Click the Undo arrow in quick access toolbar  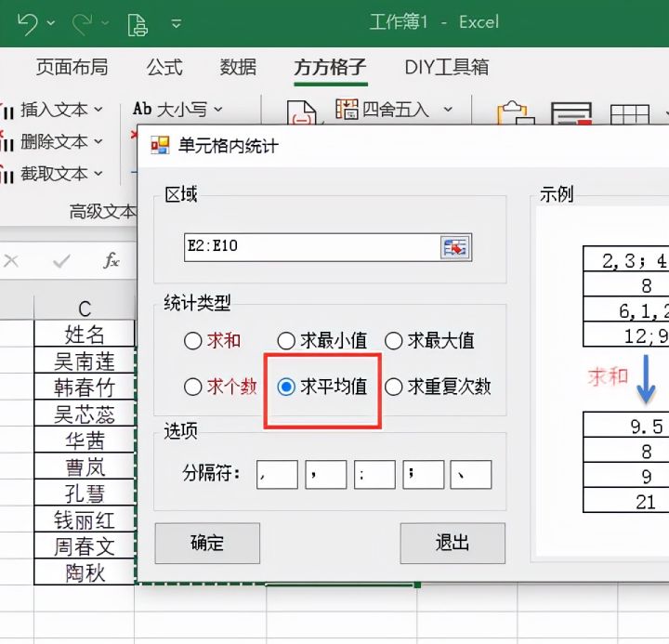(x=28, y=23)
